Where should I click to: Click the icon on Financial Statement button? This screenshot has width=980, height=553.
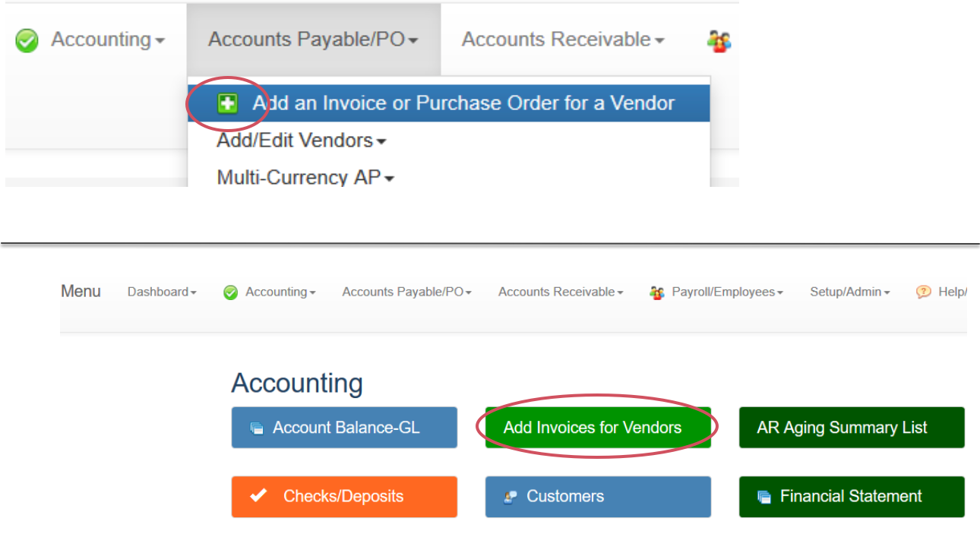tap(764, 497)
